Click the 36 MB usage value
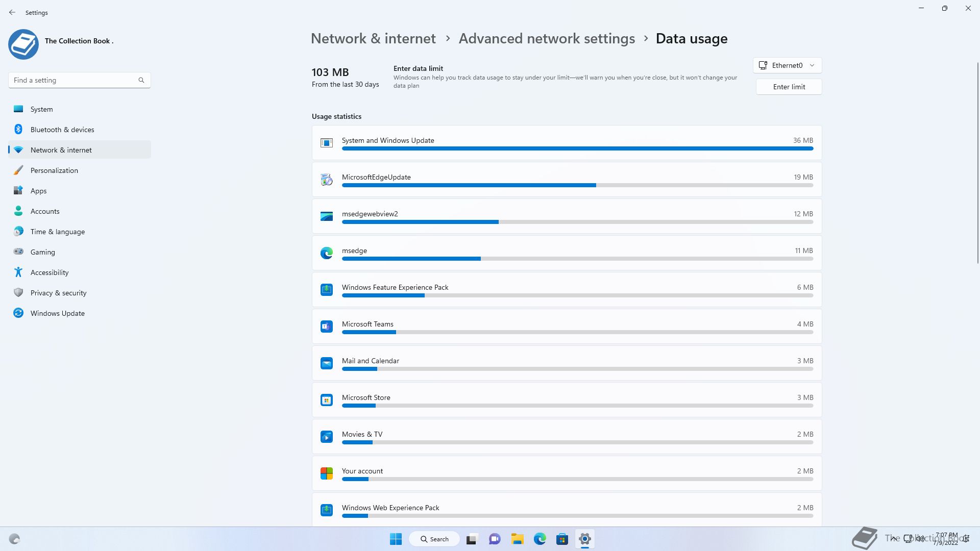The image size is (980, 551). 803,140
